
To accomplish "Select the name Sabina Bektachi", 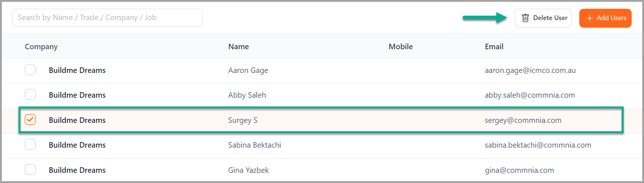I will 255,145.
